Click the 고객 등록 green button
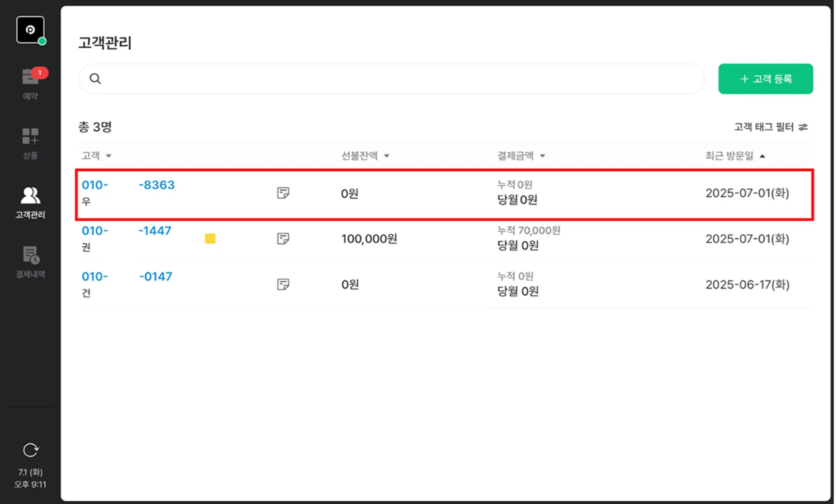This screenshot has height=504, width=836. 766,79
